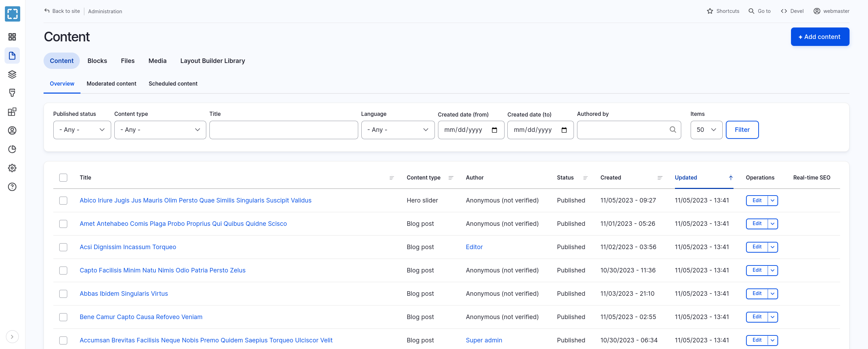This screenshot has height=349, width=868.
Task: Click the blocks extend icon in sidebar
Action: coord(12,112)
